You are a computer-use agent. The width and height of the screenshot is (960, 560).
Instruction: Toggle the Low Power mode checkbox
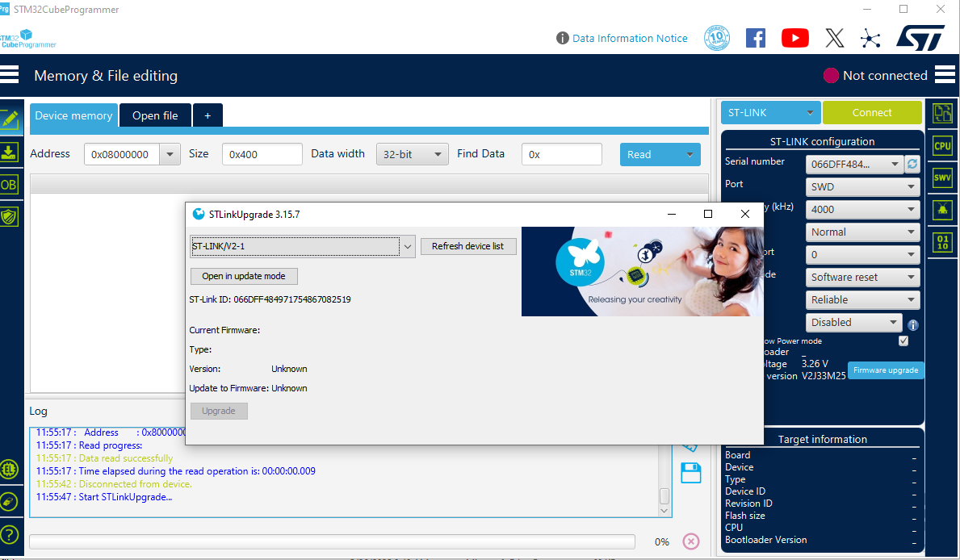point(903,341)
